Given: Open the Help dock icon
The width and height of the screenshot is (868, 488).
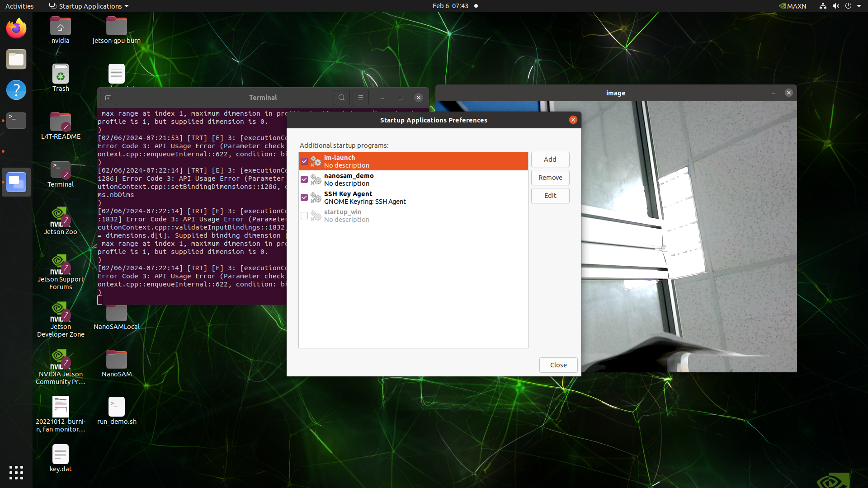Looking at the screenshot, I should pos(16,90).
